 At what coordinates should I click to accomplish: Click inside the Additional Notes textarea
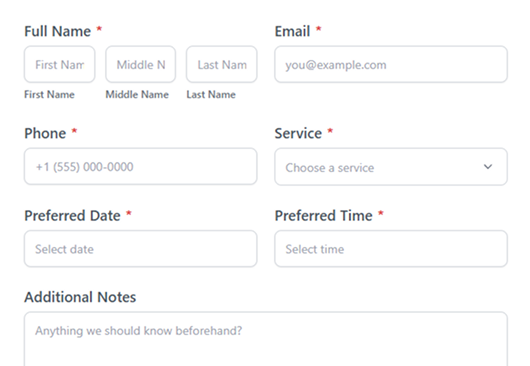[266, 339]
